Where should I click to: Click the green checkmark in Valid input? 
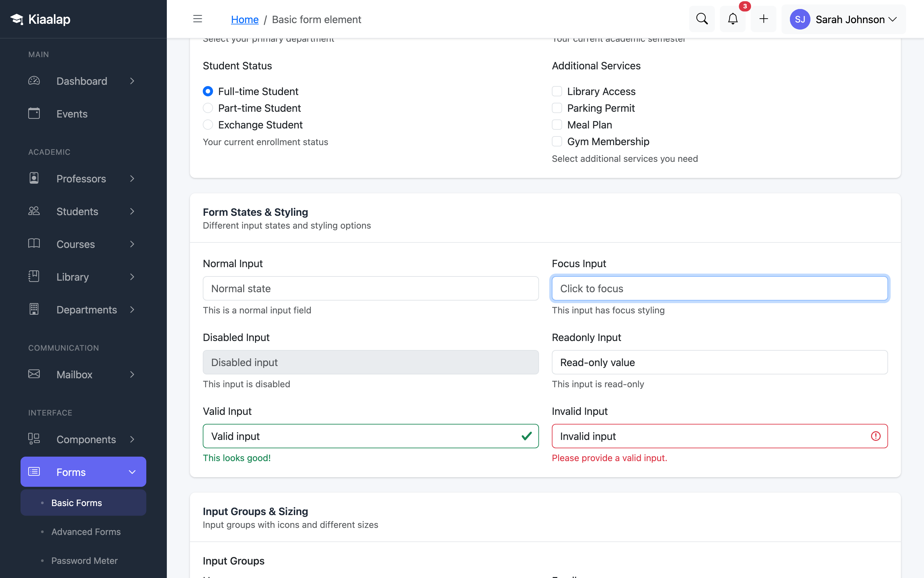point(526,436)
